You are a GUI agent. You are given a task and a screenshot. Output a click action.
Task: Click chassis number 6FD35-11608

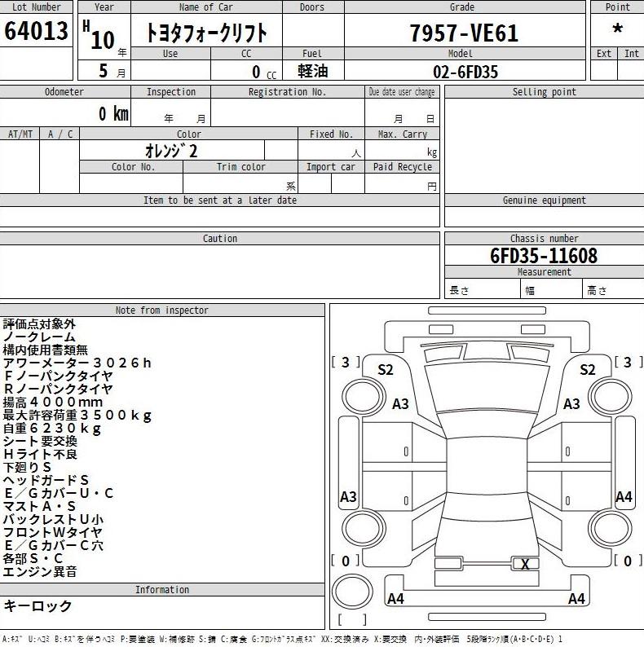pos(544,255)
